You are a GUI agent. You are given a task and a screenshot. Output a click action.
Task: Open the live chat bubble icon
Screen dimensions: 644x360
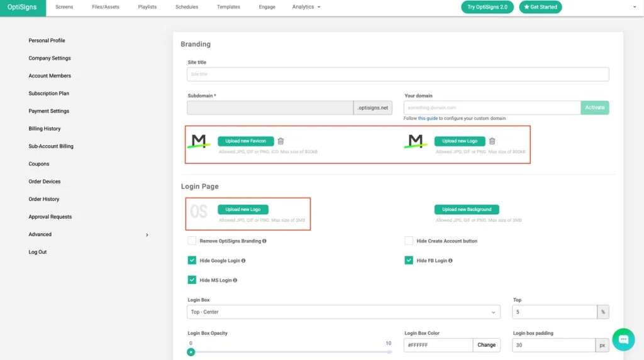[x=623, y=339]
